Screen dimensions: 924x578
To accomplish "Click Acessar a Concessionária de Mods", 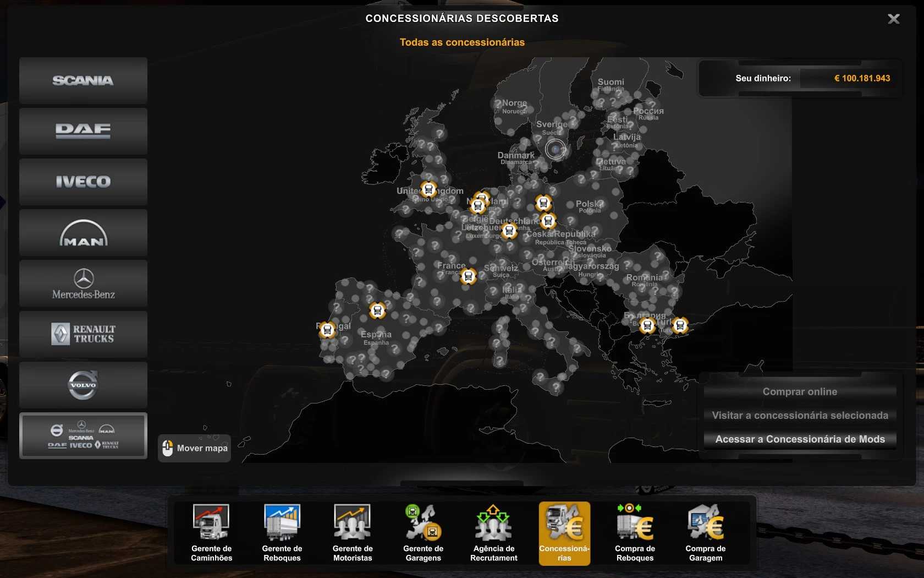I will (x=800, y=439).
